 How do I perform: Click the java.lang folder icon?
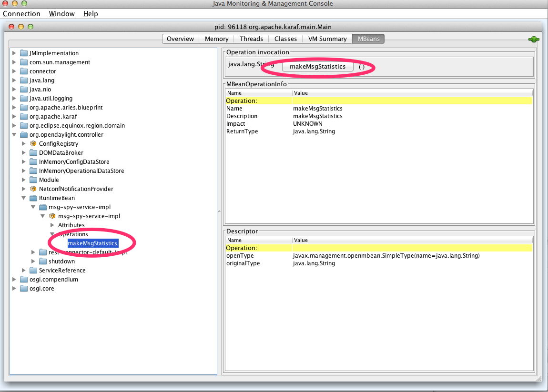click(x=24, y=80)
